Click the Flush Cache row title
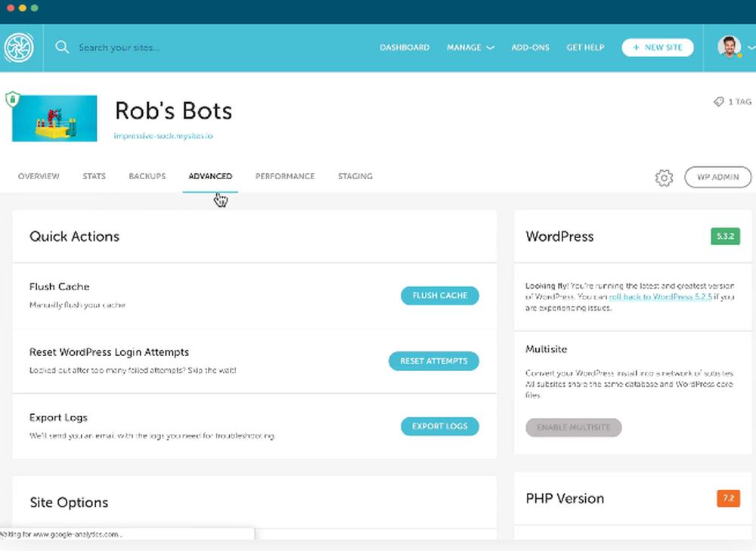This screenshot has width=756, height=551. (x=59, y=286)
